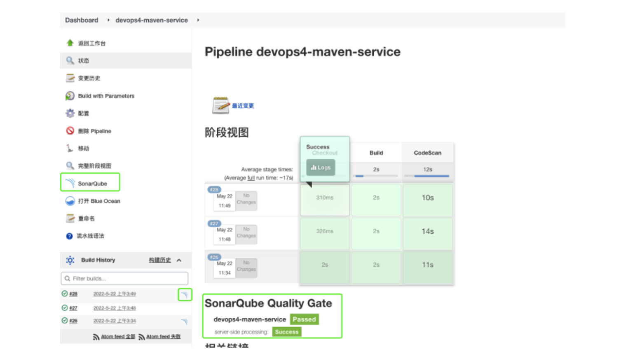Screen dimensions: 644x361
Task: Click the magnifier icon next to 状态
Action: pyautogui.click(x=70, y=61)
